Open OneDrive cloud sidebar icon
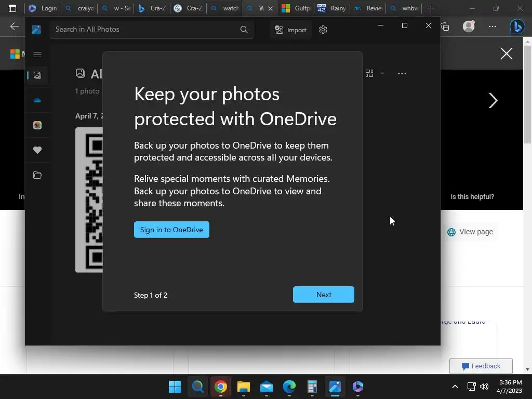Viewport: 532px width, 399px height. pyautogui.click(x=37, y=100)
